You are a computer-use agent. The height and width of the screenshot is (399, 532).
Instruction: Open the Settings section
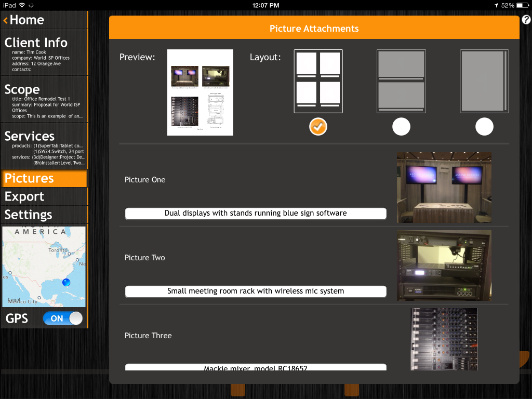(x=29, y=215)
